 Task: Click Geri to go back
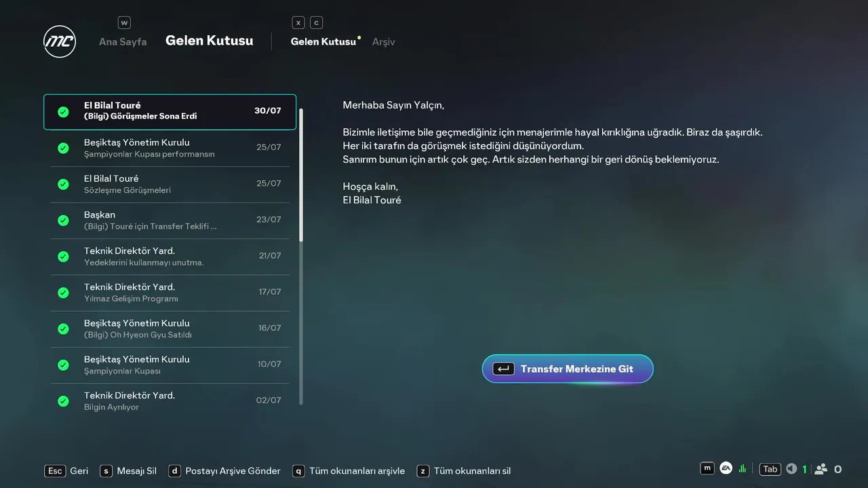66,470
